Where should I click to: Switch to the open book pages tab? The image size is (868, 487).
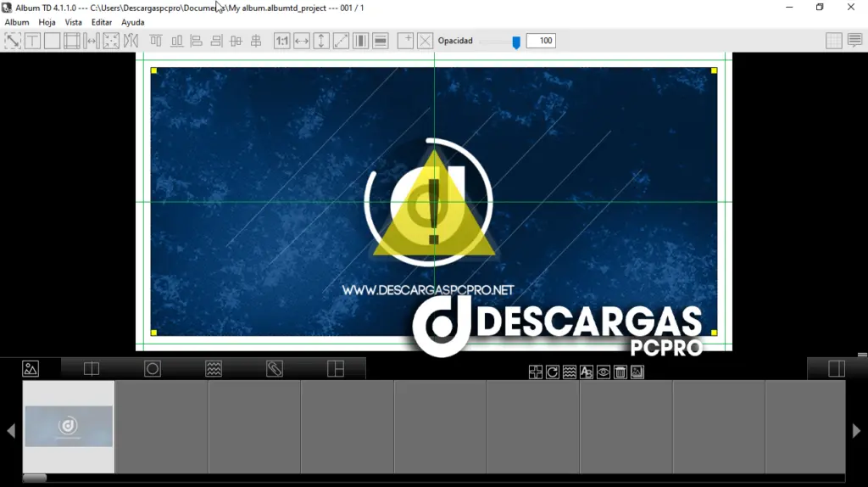[92, 368]
